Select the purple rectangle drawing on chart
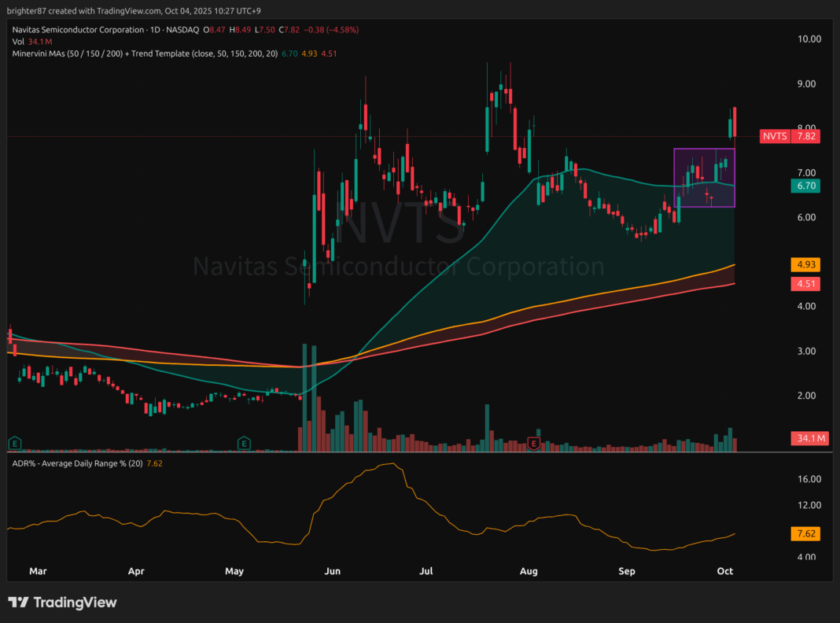 (675, 177)
